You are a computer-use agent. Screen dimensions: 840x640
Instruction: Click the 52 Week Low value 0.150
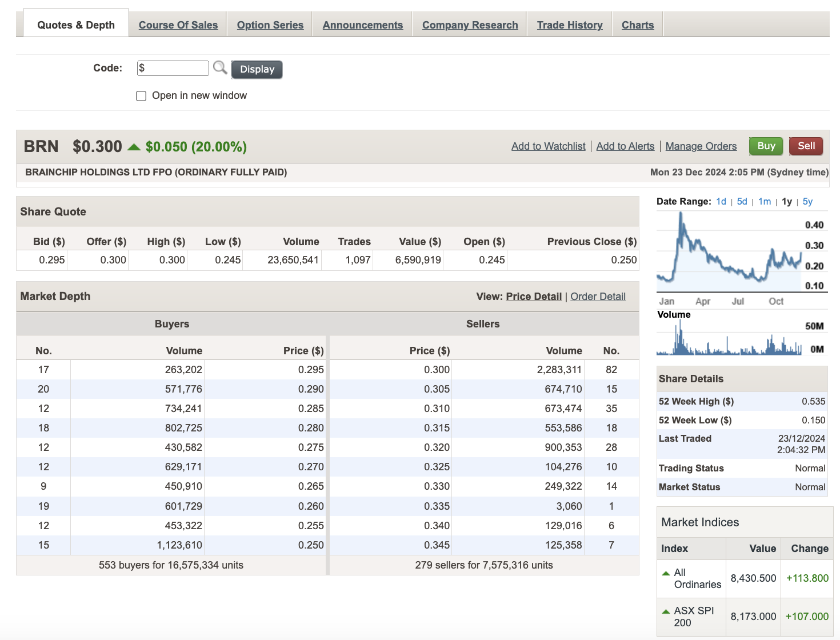pos(814,420)
